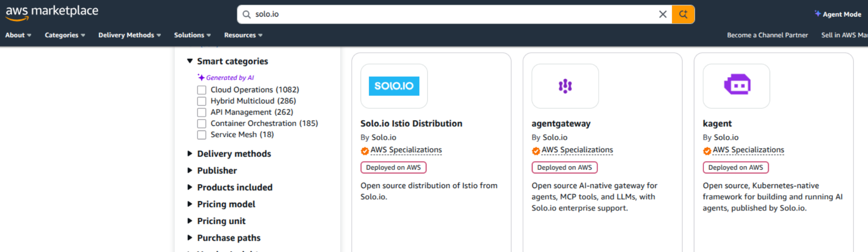The image size is (868, 252).
Task: Open the About menu
Action: 18,35
